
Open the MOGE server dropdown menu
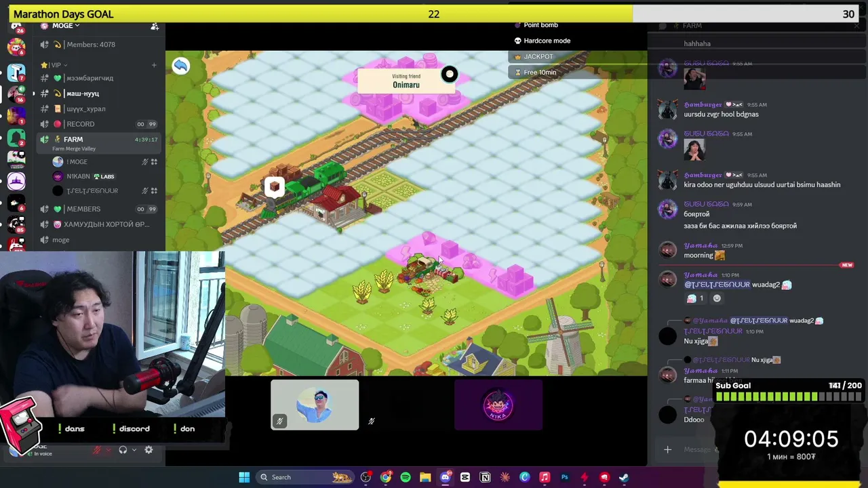(x=66, y=26)
